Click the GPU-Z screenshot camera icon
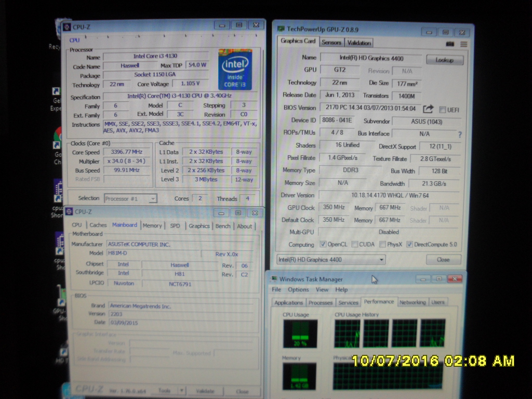The height and width of the screenshot is (399, 532). (x=450, y=44)
